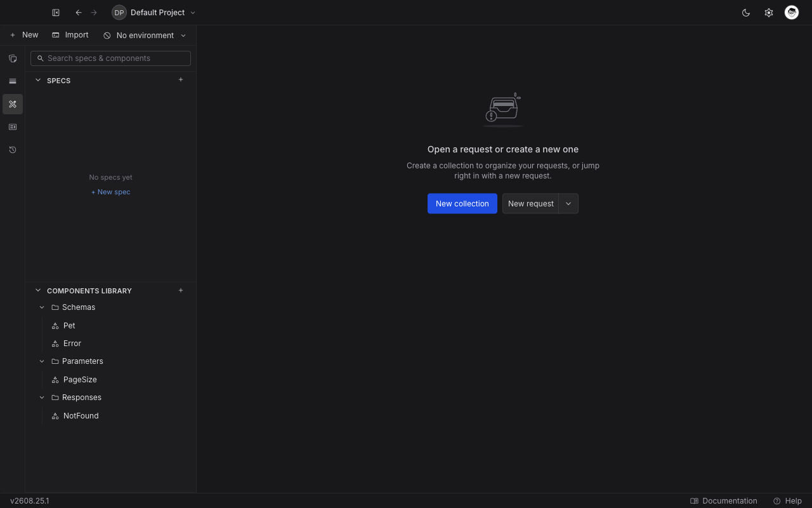Screen dimensions: 812x508
Task: Open the Mock servers sidebar icon
Action: [x=13, y=127]
